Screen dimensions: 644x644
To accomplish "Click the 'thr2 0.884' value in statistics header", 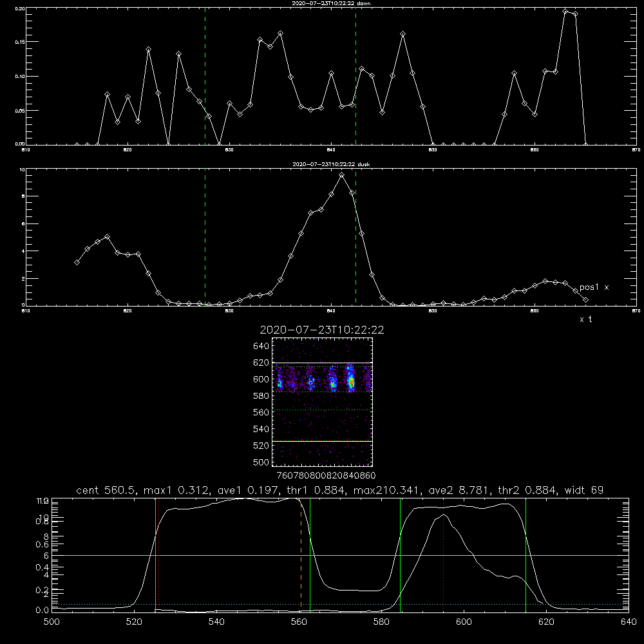I will [527, 490].
